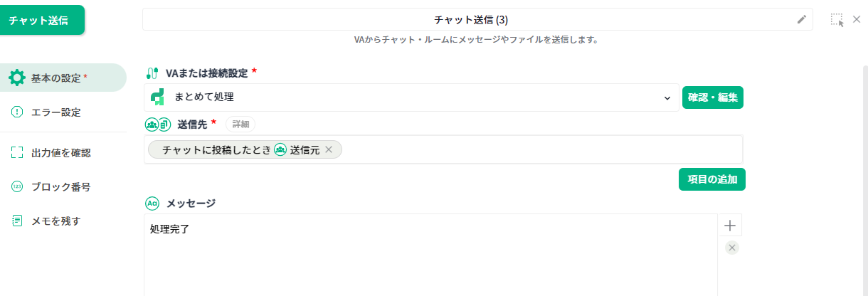This screenshot has width=868, height=296.
Task: Click the note icon for メモを残す
Action: 17,221
